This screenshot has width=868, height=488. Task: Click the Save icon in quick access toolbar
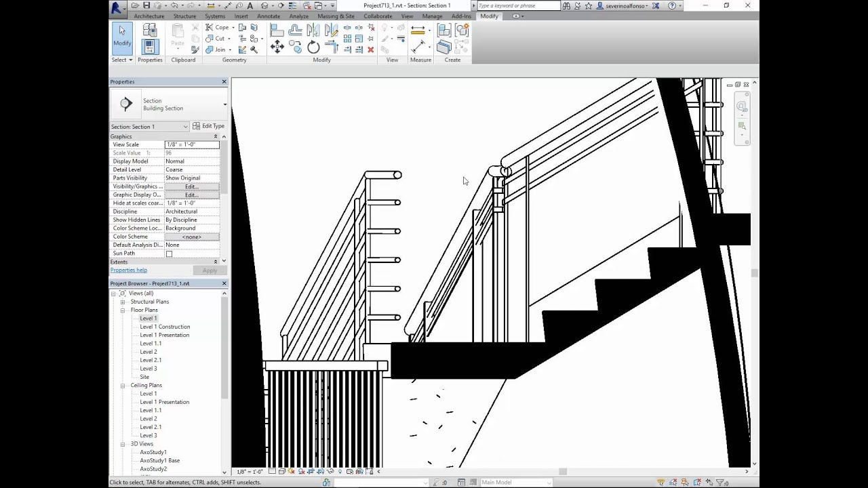click(146, 5)
